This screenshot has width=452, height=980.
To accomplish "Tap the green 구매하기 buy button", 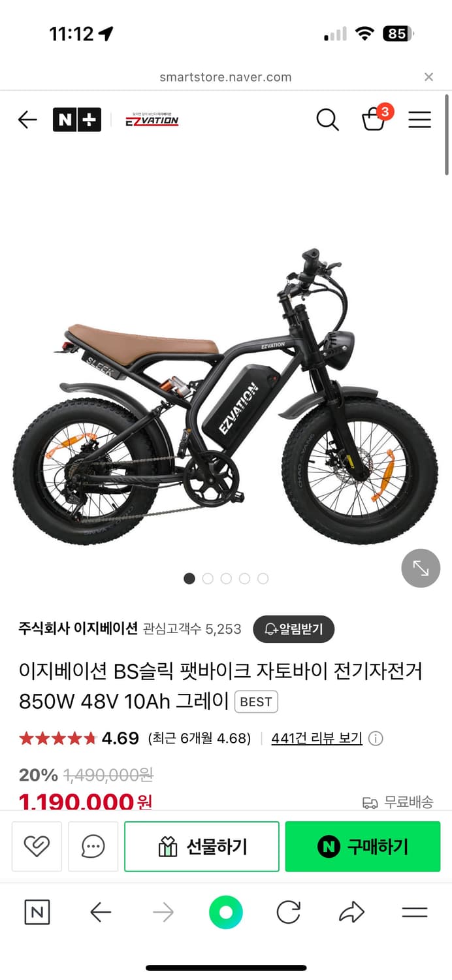I will [x=363, y=847].
